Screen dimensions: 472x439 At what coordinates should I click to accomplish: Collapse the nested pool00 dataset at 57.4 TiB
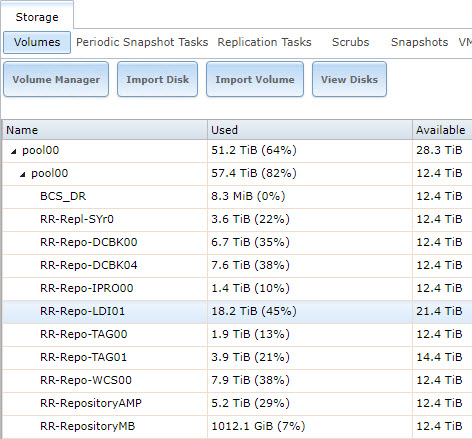(x=22, y=174)
